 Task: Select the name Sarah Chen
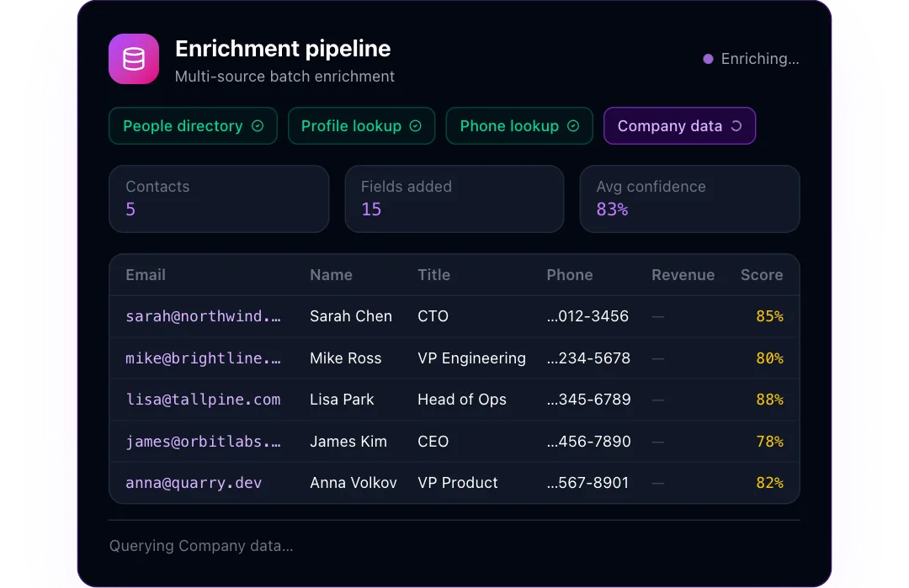tap(351, 316)
